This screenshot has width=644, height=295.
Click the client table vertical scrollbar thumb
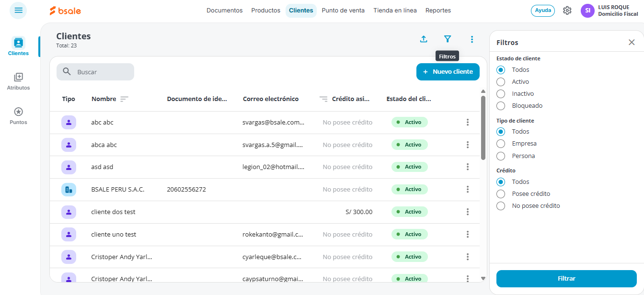tap(483, 127)
